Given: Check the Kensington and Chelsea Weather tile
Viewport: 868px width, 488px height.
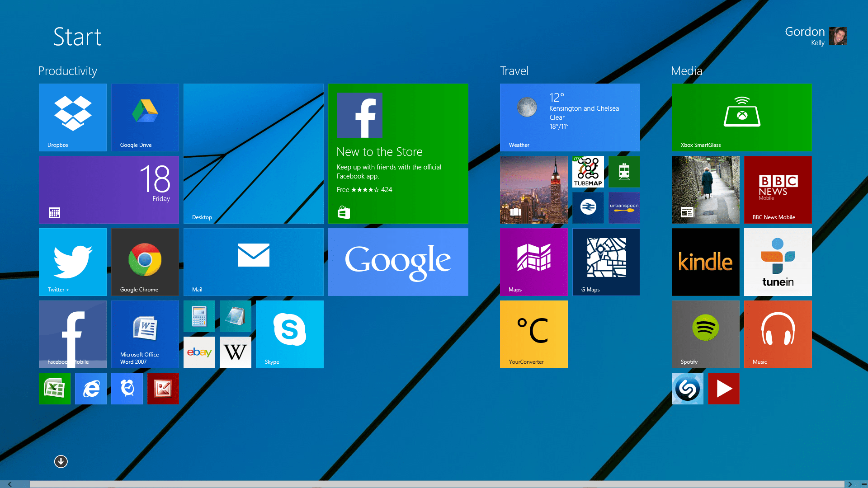Looking at the screenshot, I should point(570,117).
